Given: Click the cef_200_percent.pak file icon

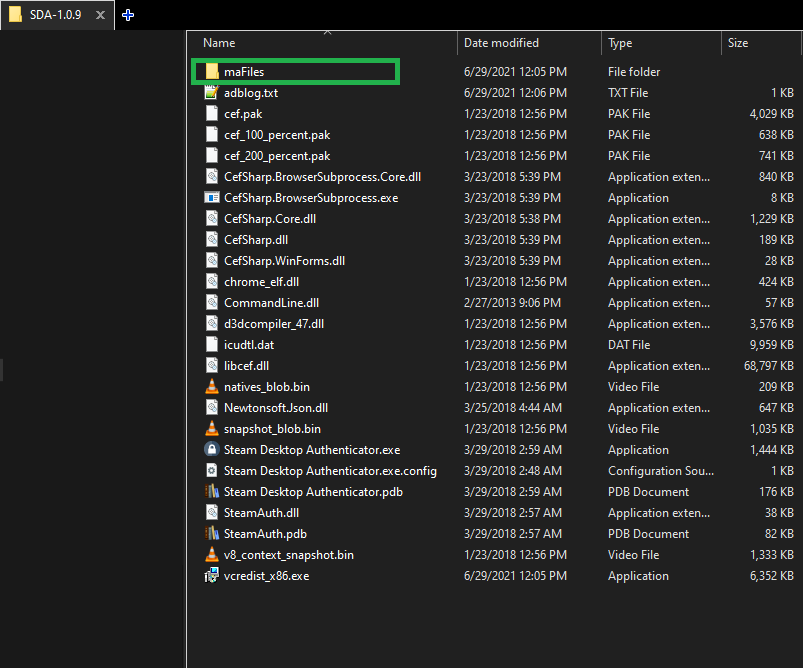Looking at the screenshot, I should pyautogui.click(x=212, y=156).
